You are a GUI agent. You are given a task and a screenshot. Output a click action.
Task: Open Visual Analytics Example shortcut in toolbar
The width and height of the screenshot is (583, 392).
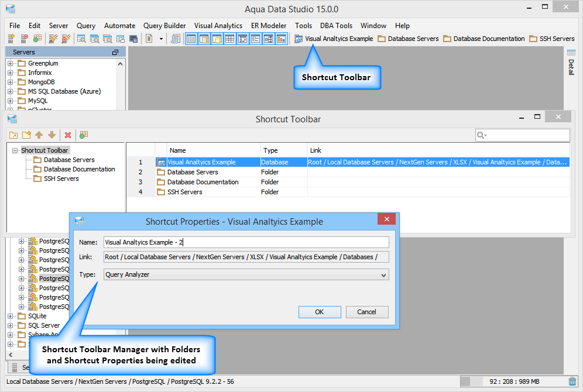pos(334,39)
